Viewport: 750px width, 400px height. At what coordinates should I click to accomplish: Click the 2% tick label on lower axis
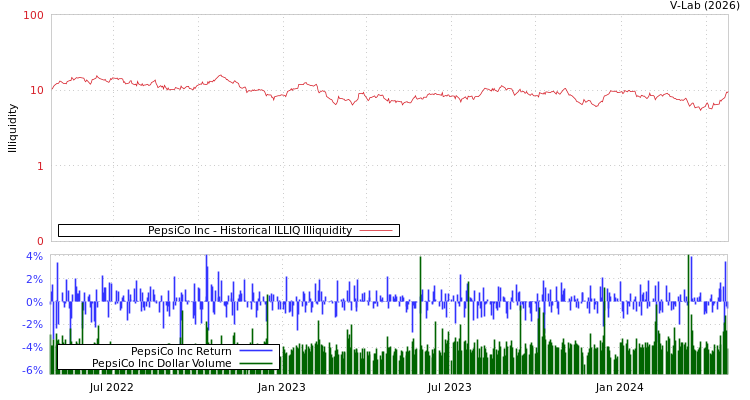tap(34, 279)
